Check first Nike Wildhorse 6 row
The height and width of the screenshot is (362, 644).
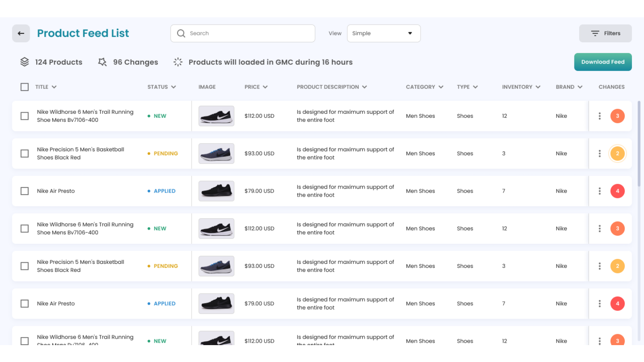(x=25, y=116)
